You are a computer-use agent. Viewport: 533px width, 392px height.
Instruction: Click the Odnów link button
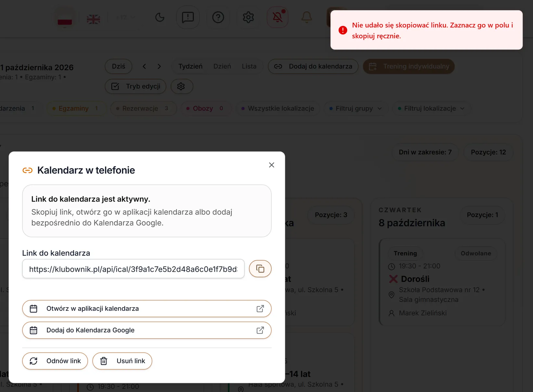tap(55, 361)
